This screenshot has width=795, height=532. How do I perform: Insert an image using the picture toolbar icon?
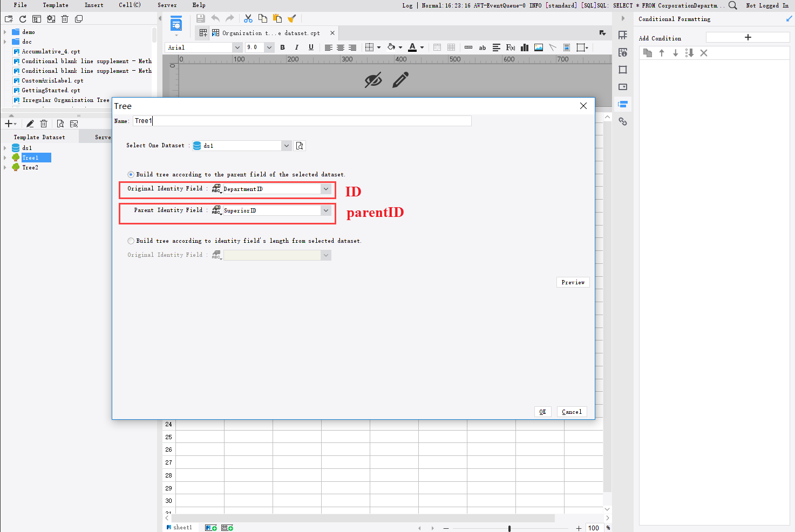tap(538, 47)
